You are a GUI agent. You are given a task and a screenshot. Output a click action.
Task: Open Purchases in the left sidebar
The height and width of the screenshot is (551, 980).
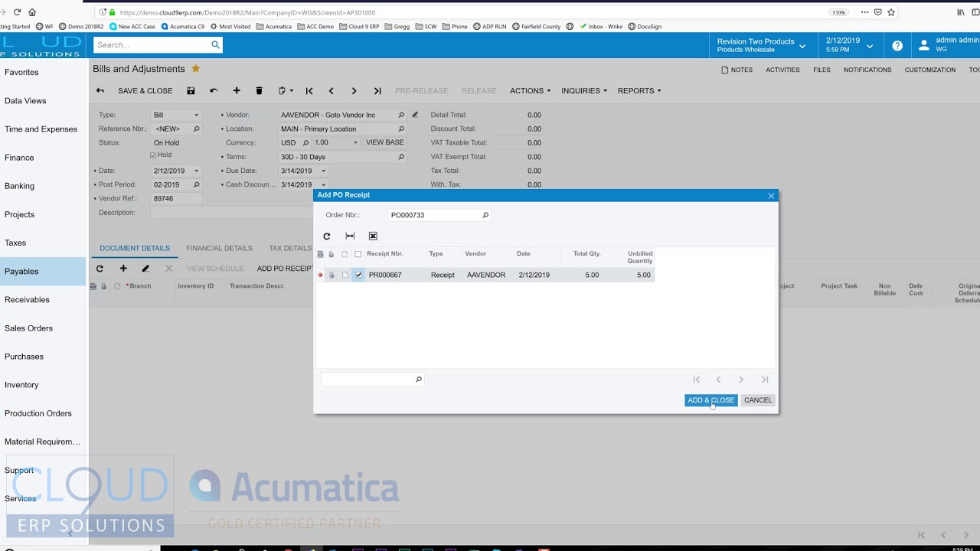pyautogui.click(x=43, y=357)
